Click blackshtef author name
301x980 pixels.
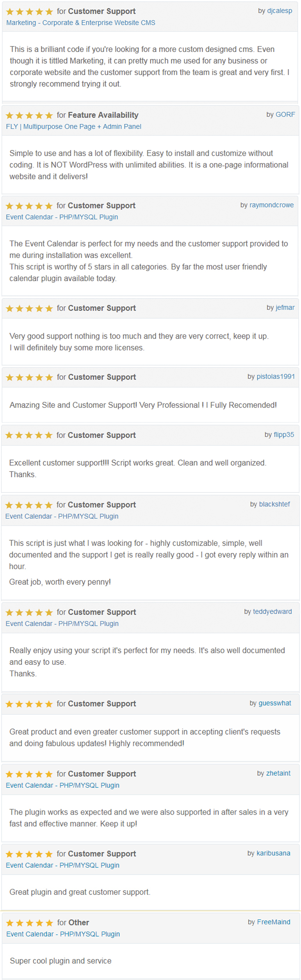[x=274, y=504]
